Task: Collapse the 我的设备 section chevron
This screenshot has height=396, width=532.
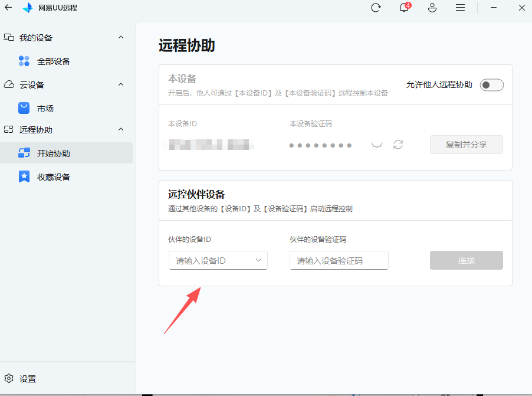Action: 121,37
